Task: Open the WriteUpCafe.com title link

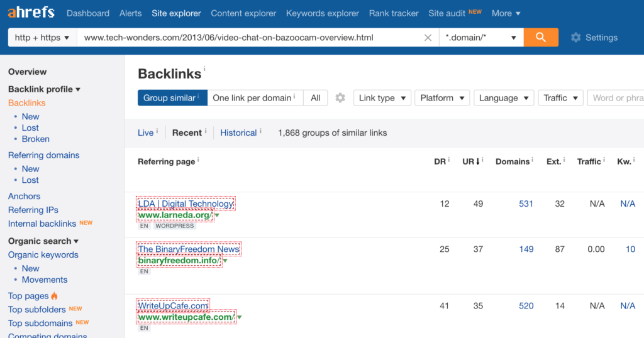Action: point(173,305)
